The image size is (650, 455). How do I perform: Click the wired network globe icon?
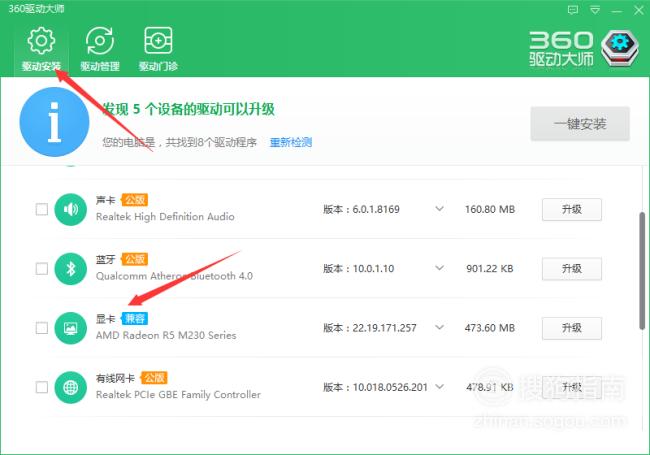70,387
